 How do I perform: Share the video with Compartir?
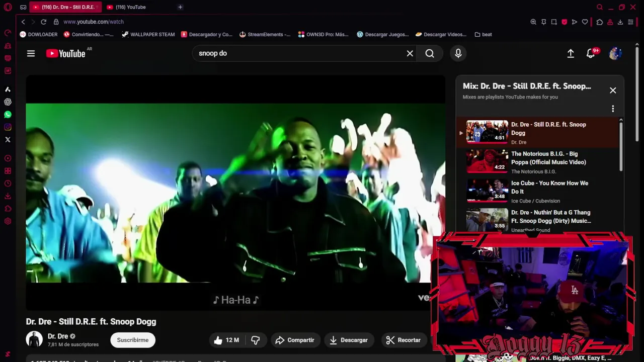(x=295, y=340)
